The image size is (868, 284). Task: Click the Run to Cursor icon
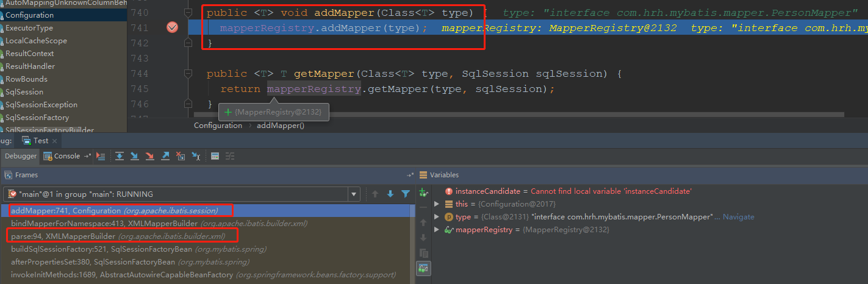(195, 156)
